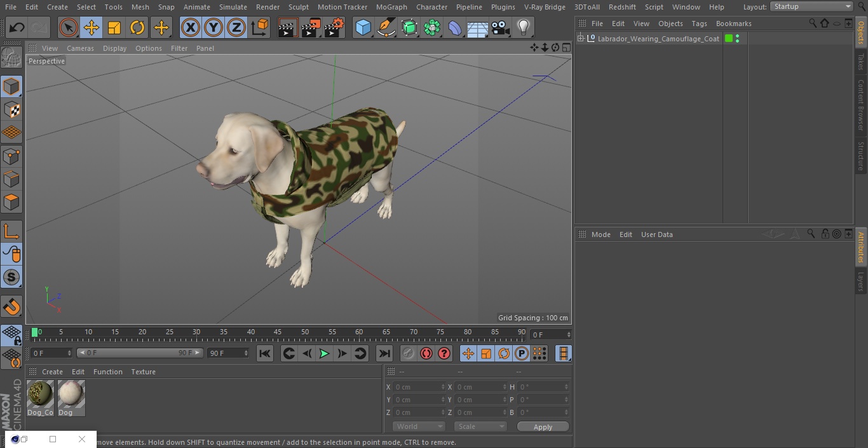The height and width of the screenshot is (448, 868).
Task: Enable the Axis tool
Action: [x=11, y=231]
